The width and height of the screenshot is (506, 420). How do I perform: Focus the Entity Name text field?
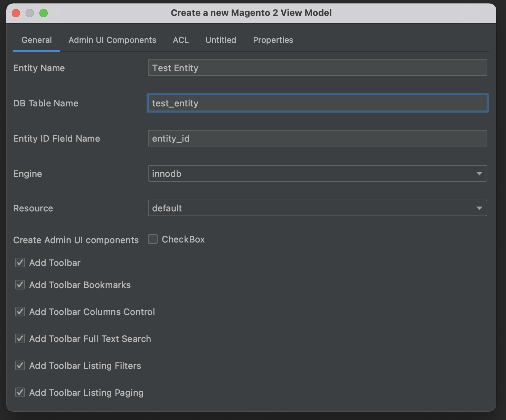(x=317, y=68)
